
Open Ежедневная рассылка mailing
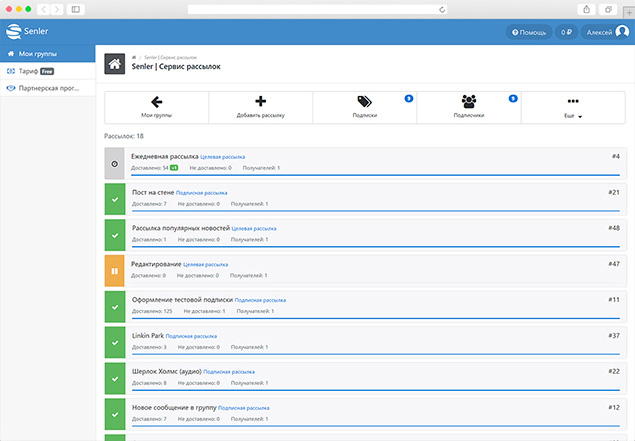(x=164, y=156)
